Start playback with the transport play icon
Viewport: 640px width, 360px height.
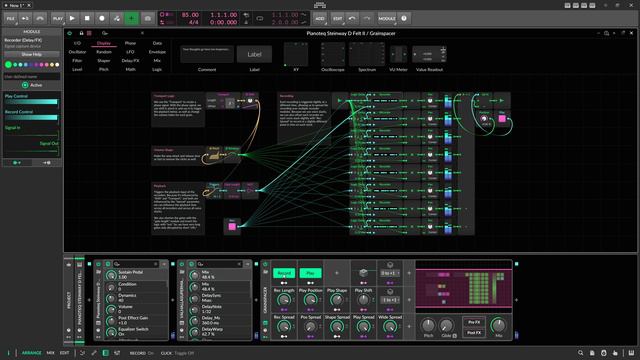[x=72, y=18]
